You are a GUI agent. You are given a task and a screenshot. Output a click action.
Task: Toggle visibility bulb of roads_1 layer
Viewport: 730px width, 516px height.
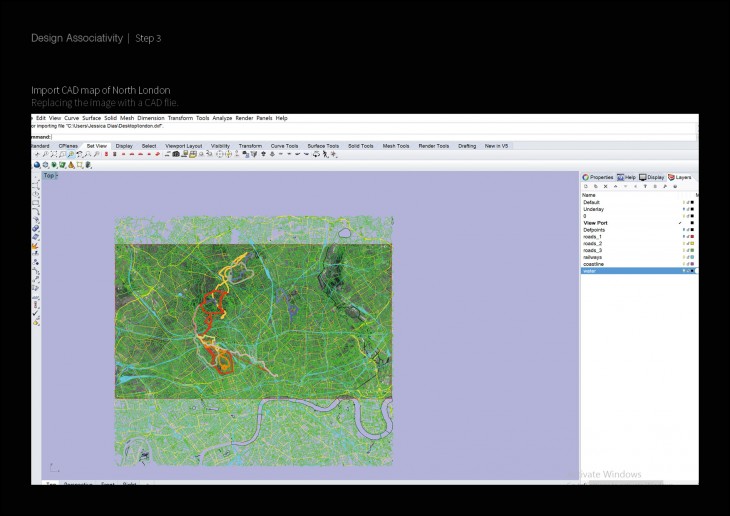pos(684,236)
